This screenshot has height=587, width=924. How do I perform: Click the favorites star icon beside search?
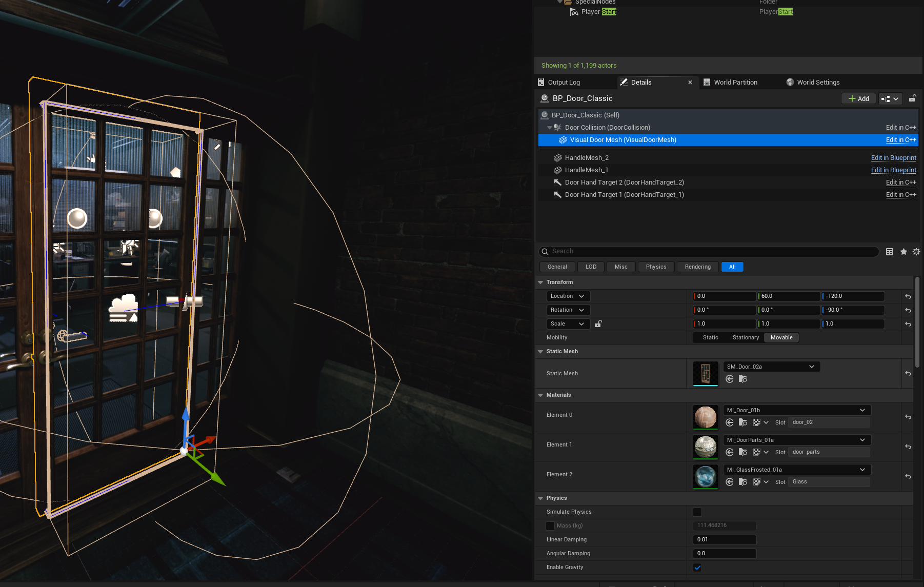(903, 252)
